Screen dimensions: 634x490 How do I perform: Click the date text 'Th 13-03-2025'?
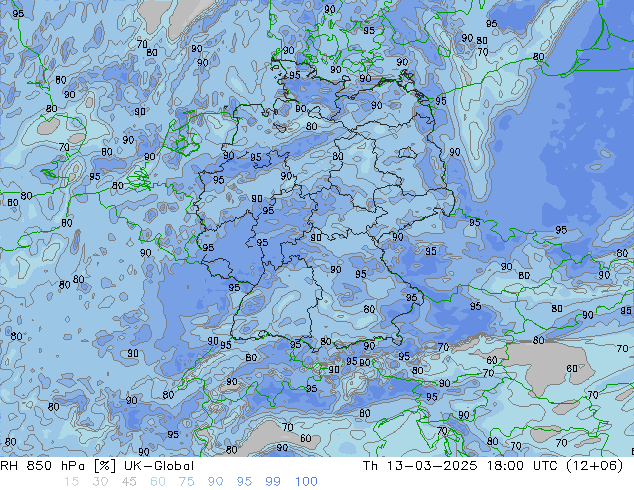tap(420, 466)
